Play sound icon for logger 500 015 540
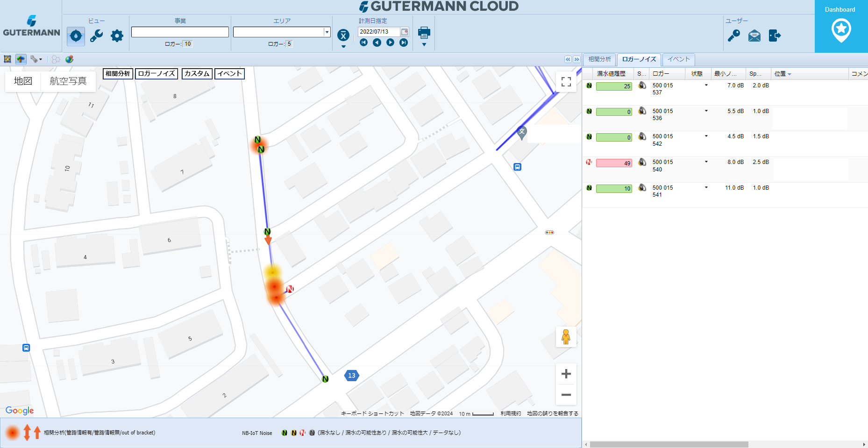This screenshot has width=868, height=448. 642,162
